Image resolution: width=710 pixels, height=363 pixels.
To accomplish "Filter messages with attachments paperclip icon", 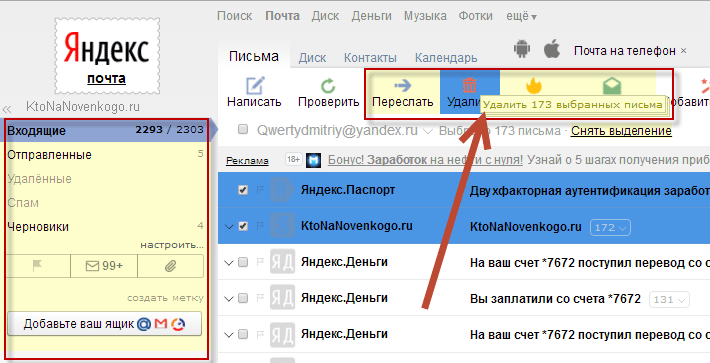I will click(x=170, y=266).
